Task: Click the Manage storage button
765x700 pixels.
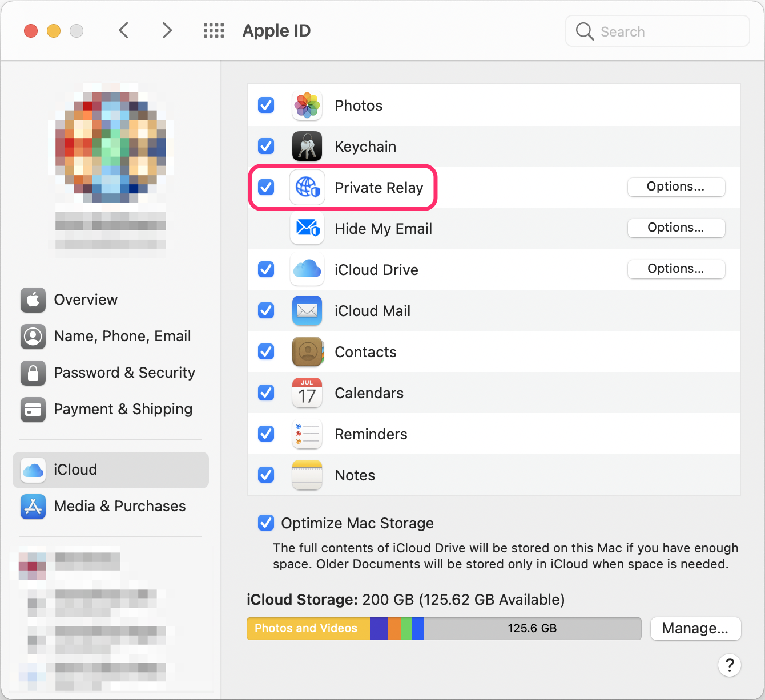Action: coord(695,628)
